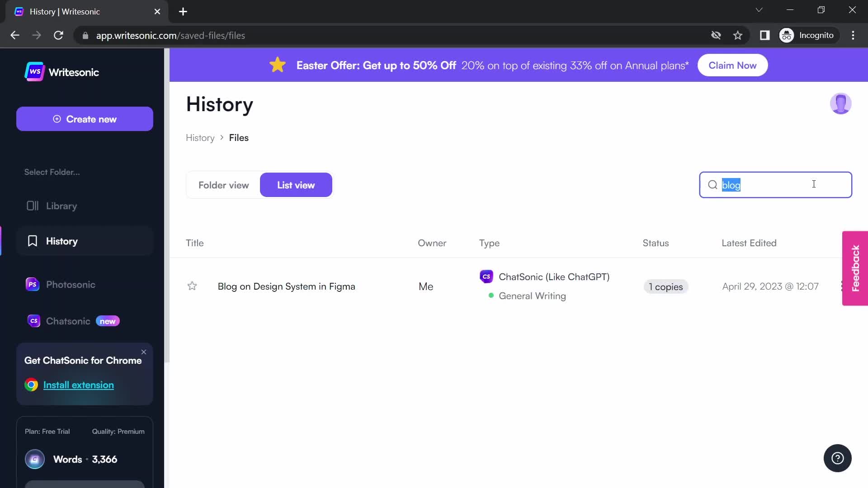Viewport: 868px width, 488px height.
Task: Toggle star favorite on blog file
Action: pos(191,286)
